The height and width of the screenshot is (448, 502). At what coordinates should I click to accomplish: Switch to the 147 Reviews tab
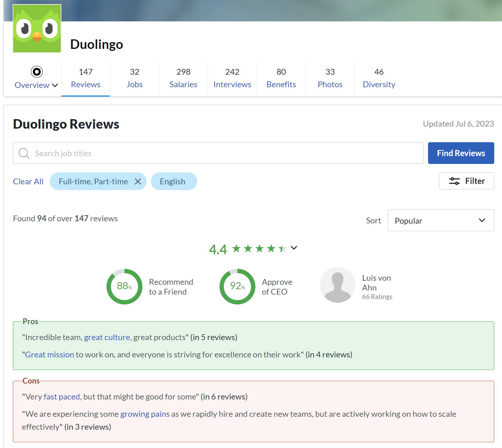86,78
